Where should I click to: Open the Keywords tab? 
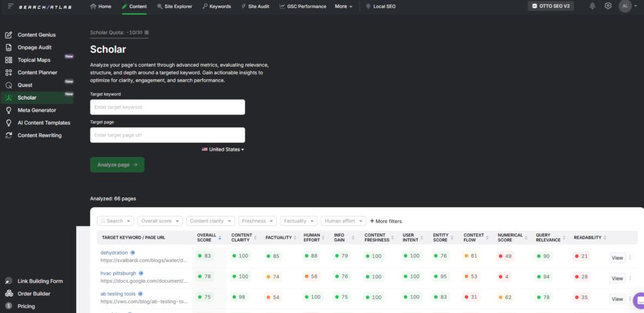tap(216, 6)
